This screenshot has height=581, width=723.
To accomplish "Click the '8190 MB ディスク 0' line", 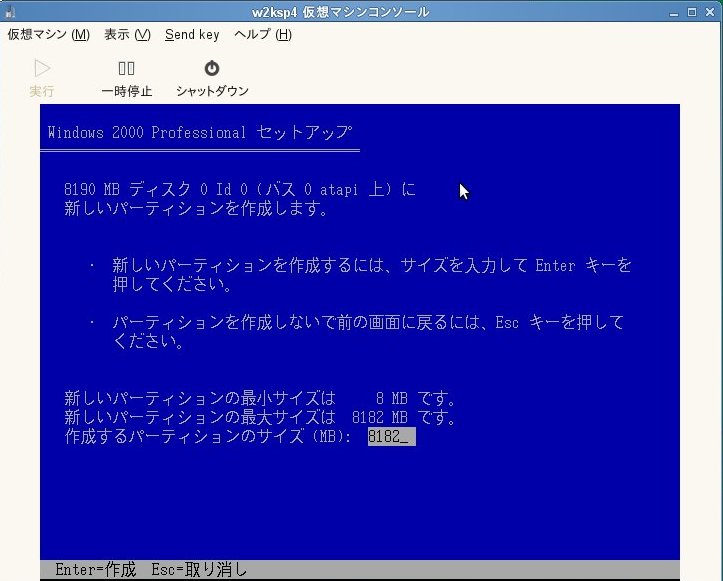I will click(x=240, y=189).
